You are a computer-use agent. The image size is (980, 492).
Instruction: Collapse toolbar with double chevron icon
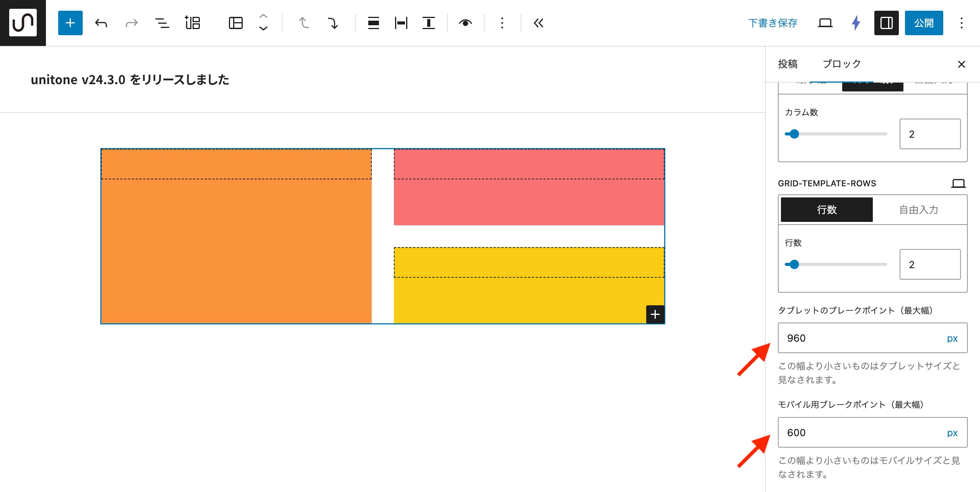tap(538, 23)
